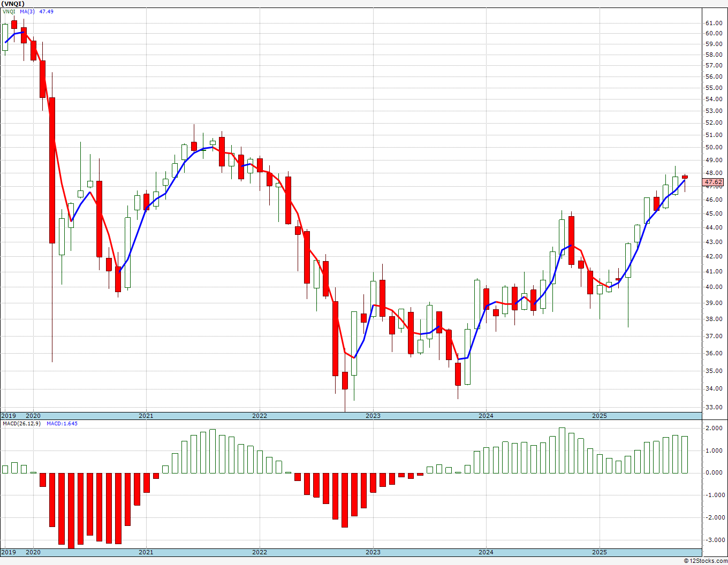Viewport: 728px width, 565px height.
Task: Click the 61.00 price axis label
Action: pyautogui.click(x=714, y=23)
